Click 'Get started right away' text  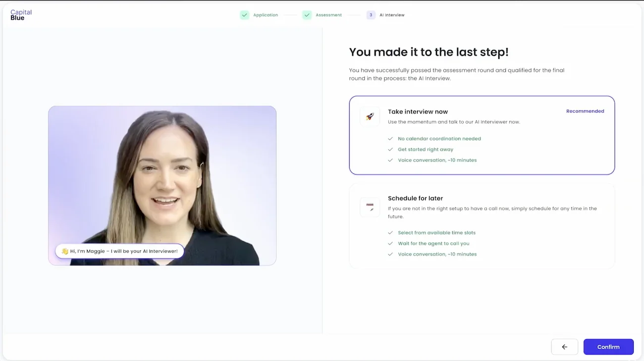pyautogui.click(x=426, y=150)
